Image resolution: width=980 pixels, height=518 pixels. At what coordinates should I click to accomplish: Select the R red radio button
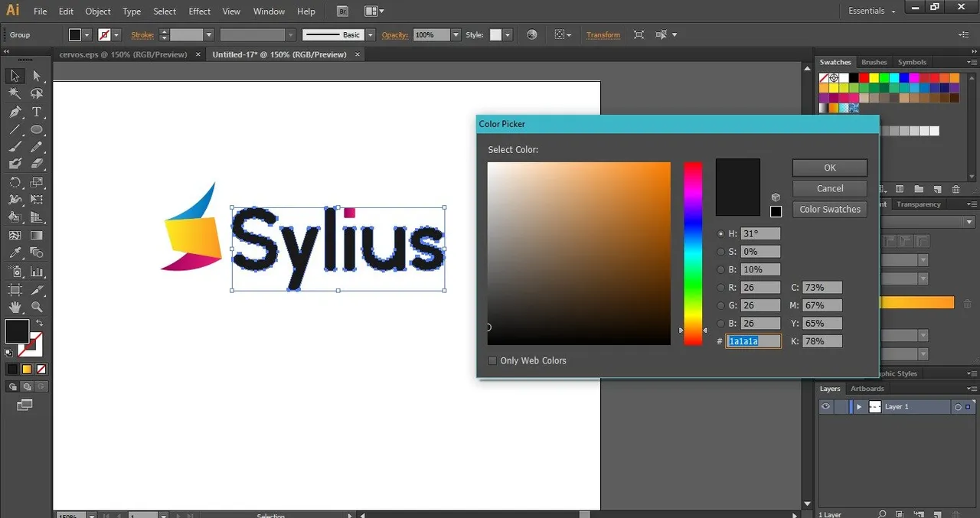pyautogui.click(x=720, y=288)
